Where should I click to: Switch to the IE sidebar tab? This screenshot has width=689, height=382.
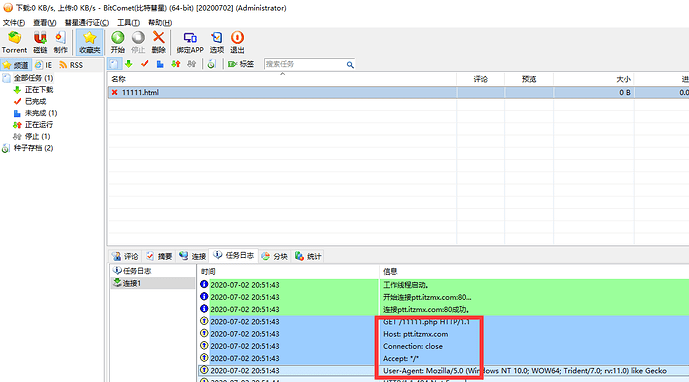tap(44, 65)
